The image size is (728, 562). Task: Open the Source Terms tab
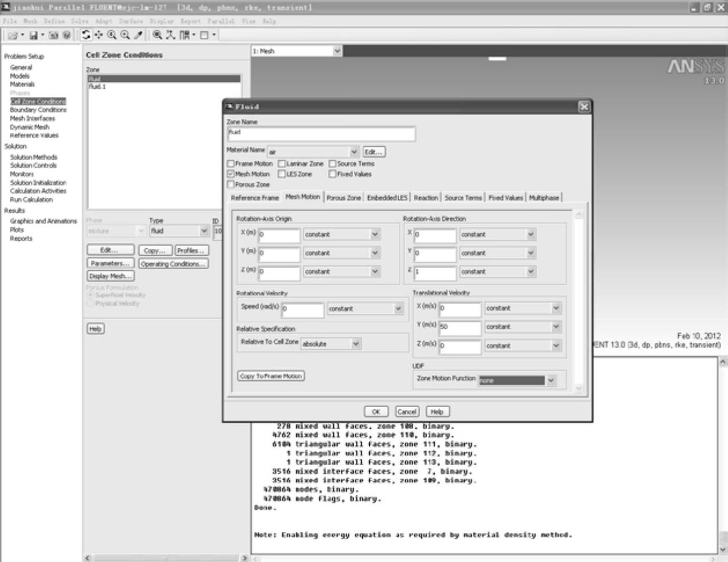click(x=463, y=198)
